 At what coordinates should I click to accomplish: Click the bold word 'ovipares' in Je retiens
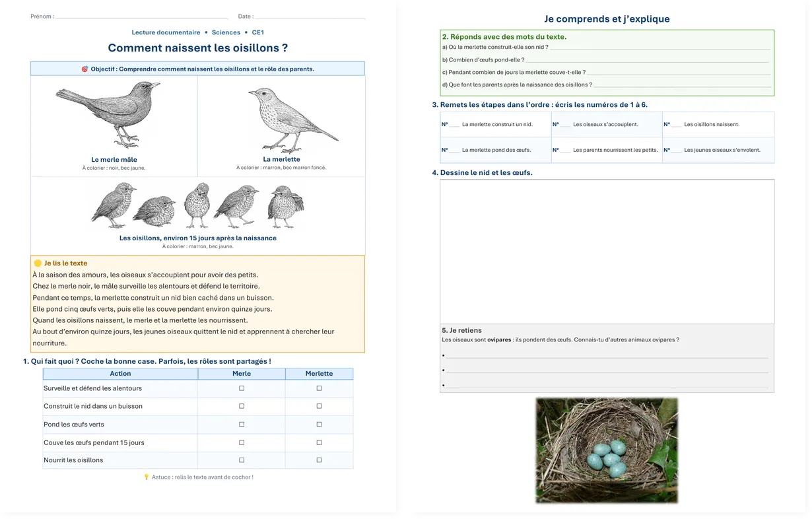pos(500,340)
